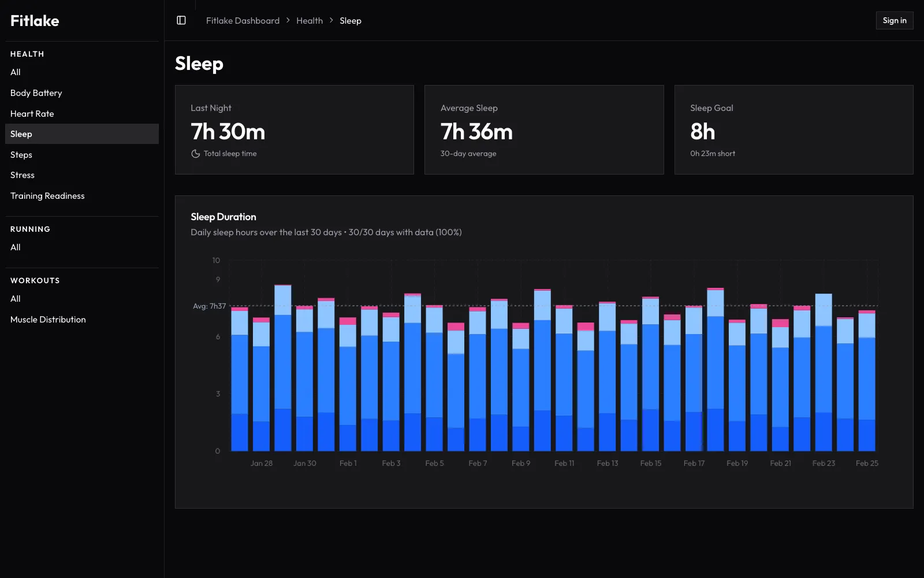924x578 pixels.
Task: Open All under the Workouts section
Action: pyautogui.click(x=82, y=299)
